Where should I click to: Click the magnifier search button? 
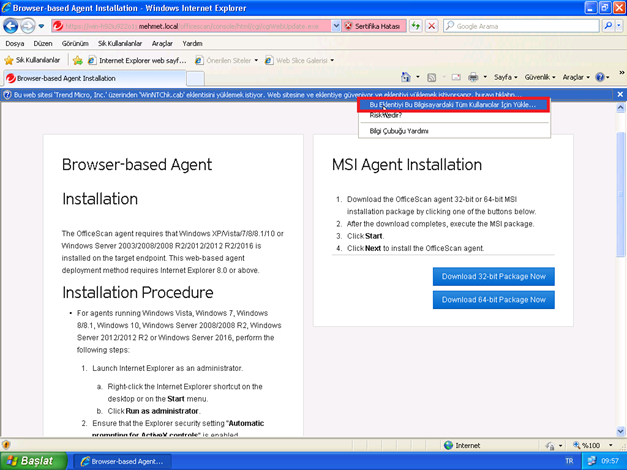608,26
